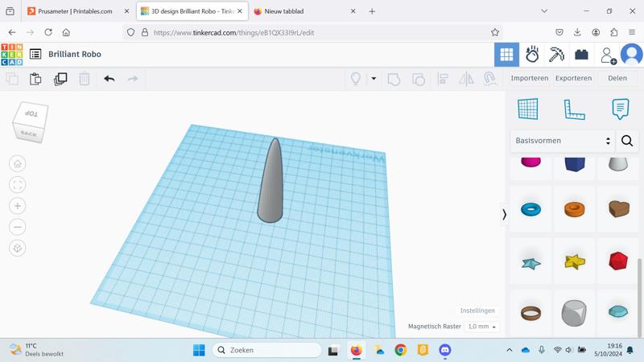Click the Paste toolbar icon
The image size is (644, 362).
click(35, 78)
